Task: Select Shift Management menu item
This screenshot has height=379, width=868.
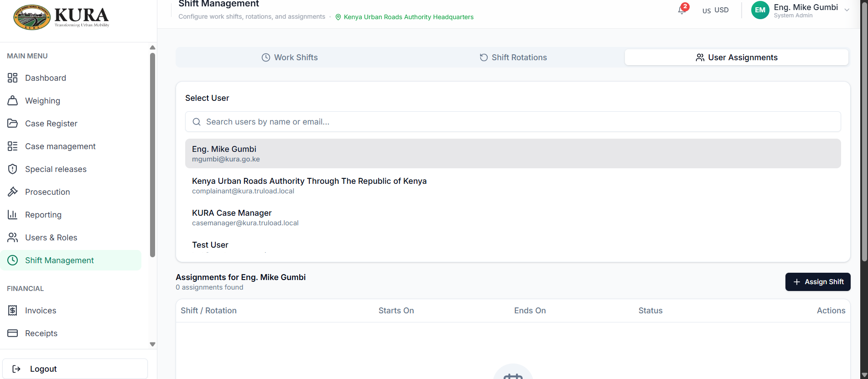Action: pyautogui.click(x=71, y=260)
